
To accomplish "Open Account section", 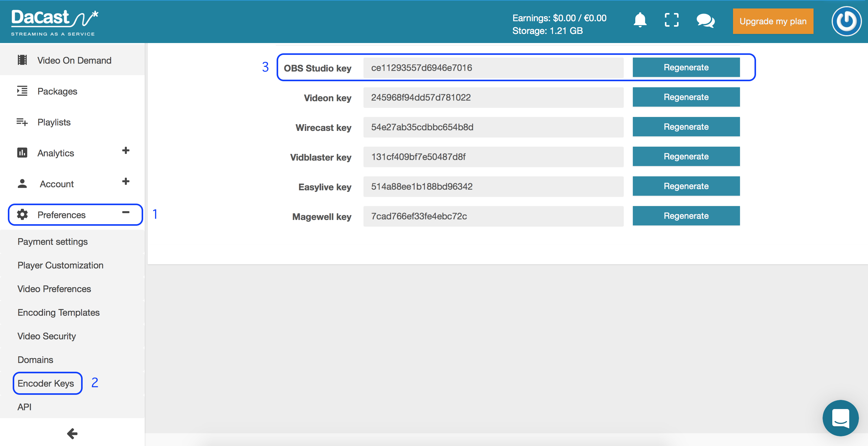I will 72,184.
